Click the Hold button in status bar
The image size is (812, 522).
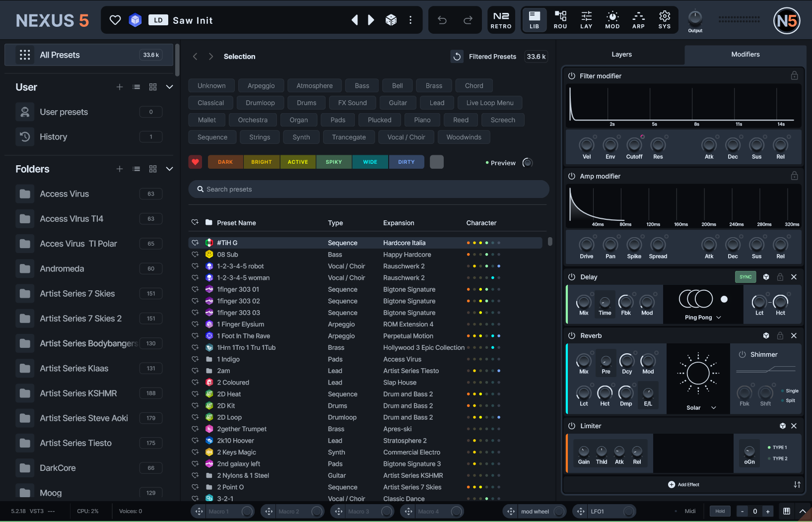click(x=720, y=511)
